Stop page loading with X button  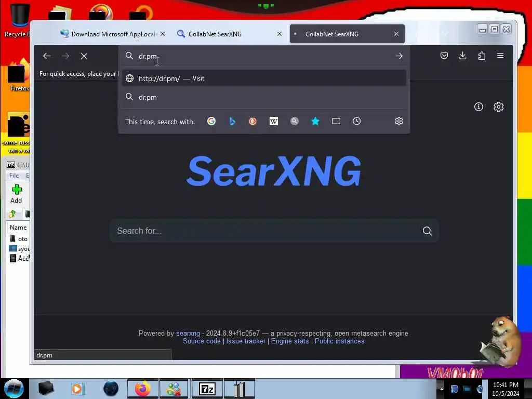point(84,56)
